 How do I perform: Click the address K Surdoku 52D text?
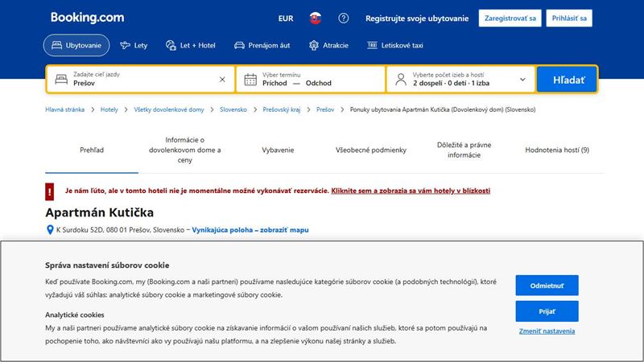120,230
